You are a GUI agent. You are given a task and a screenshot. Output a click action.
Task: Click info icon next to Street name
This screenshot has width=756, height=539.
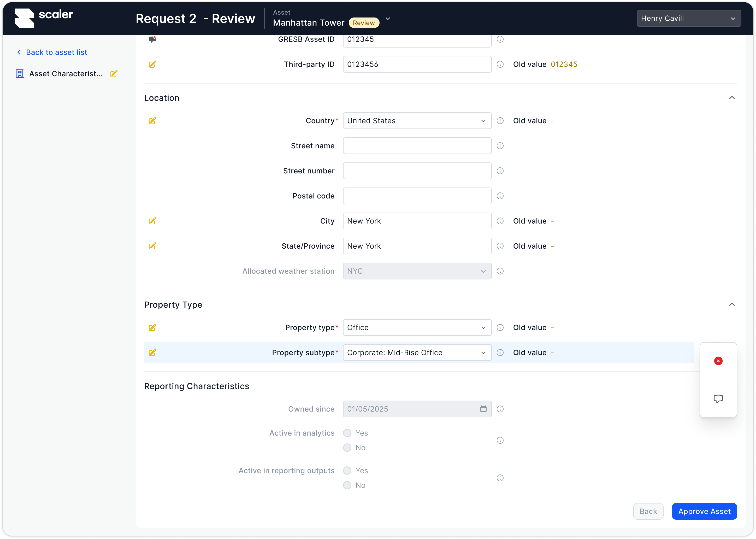[500, 146]
